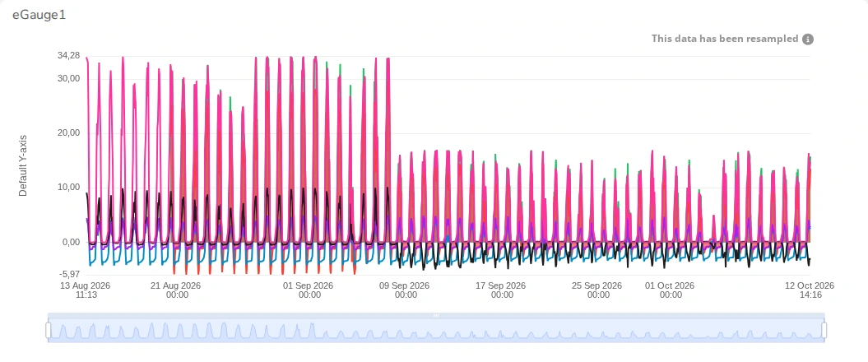Click the 34,28 y-axis value

coord(68,55)
